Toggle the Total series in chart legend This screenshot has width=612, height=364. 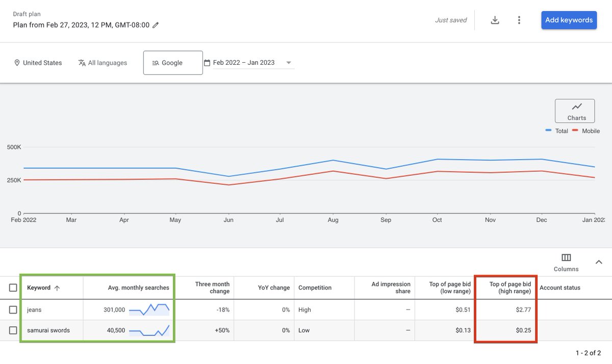(556, 131)
